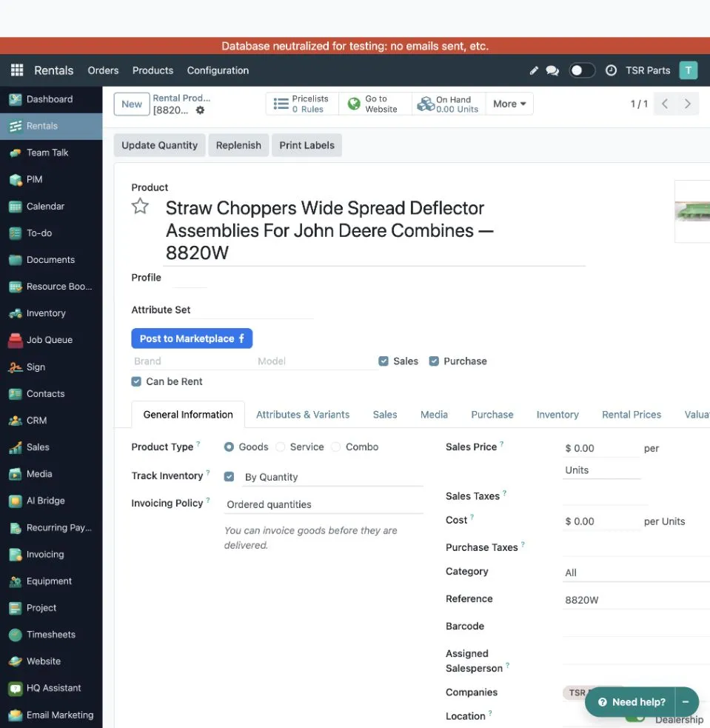Click the Reference field showing 8820W
This screenshot has width=710, height=728.
[636, 601]
